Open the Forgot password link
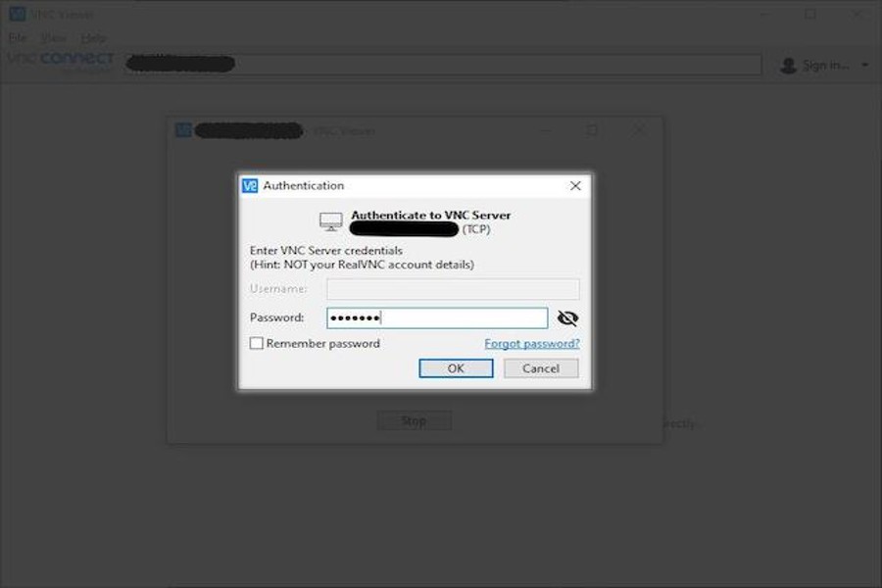Image resolution: width=882 pixels, height=588 pixels. (x=531, y=343)
